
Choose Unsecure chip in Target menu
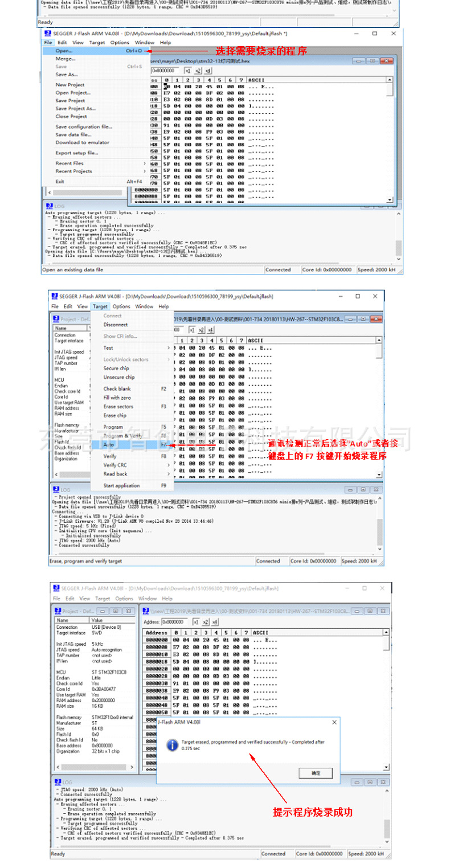tap(131, 377)
